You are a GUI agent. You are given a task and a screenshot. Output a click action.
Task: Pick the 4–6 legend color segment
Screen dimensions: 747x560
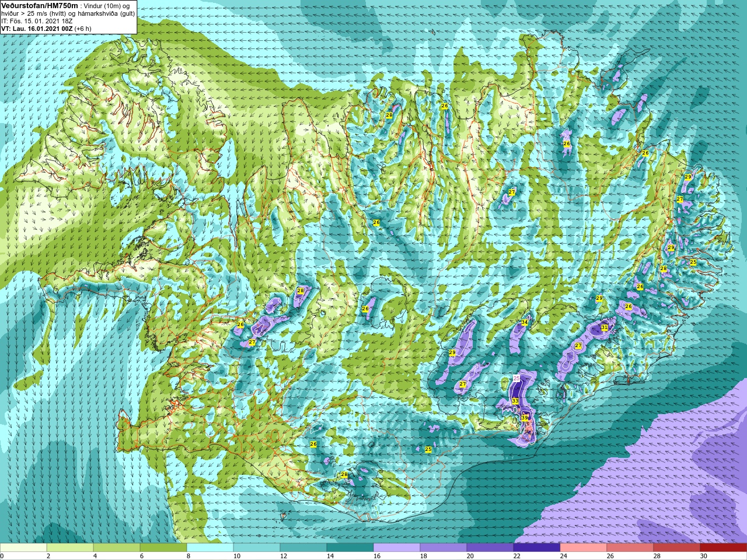pos(117,547)
